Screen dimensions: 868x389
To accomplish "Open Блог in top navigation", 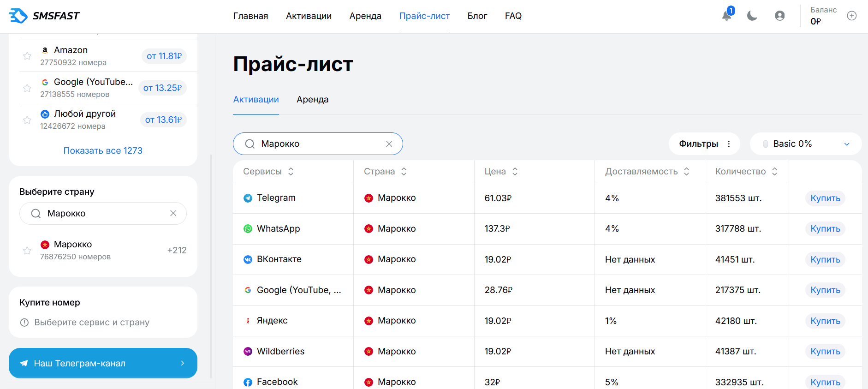I will tap(477, 16).
